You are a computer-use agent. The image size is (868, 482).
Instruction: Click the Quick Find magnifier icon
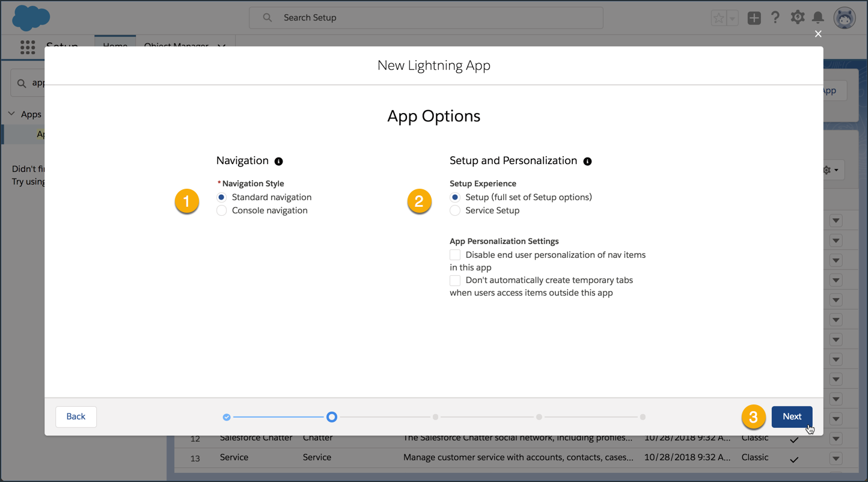[x=22, y=83]
